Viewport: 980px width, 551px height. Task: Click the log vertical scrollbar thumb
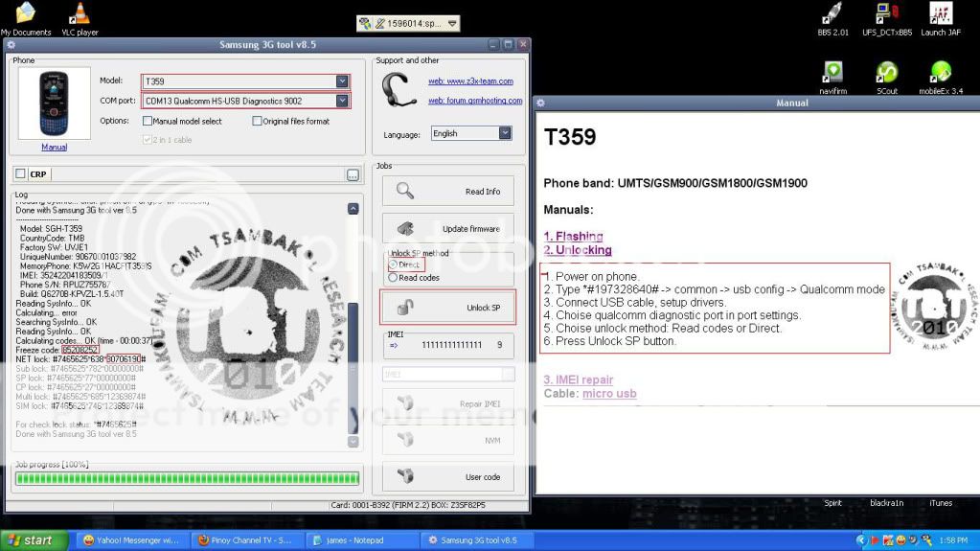pyautogui.click(x=353, y=368)
